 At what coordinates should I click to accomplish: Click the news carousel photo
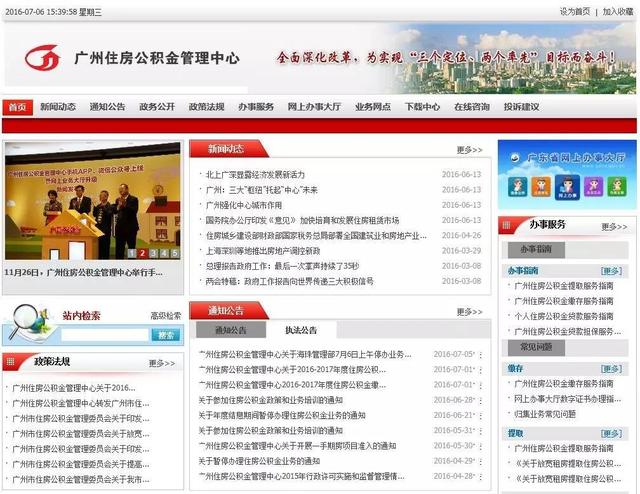[93, 201]
